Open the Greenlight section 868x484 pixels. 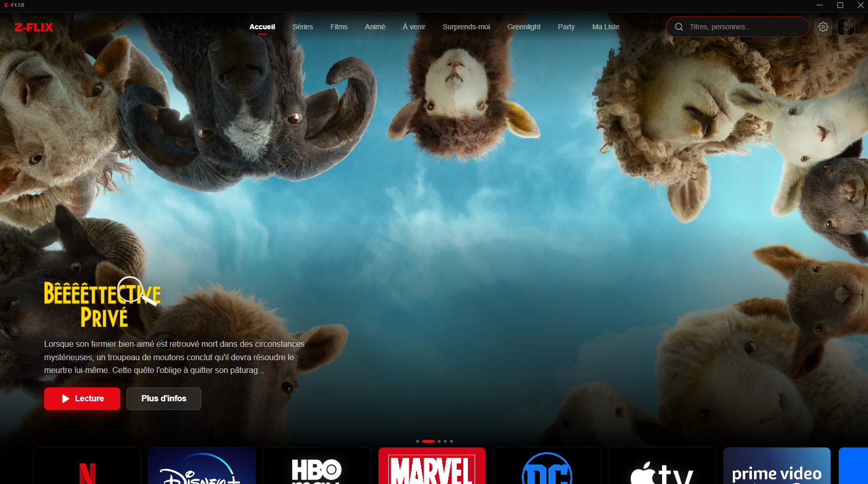524,27
